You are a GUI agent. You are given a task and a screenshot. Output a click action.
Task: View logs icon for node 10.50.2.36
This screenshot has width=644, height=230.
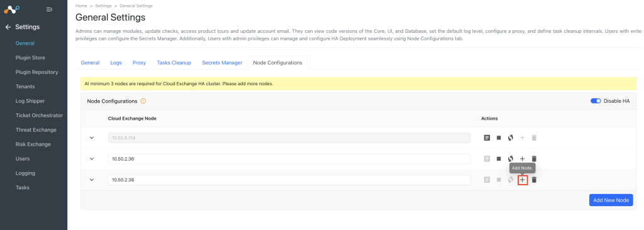point(487,158)
